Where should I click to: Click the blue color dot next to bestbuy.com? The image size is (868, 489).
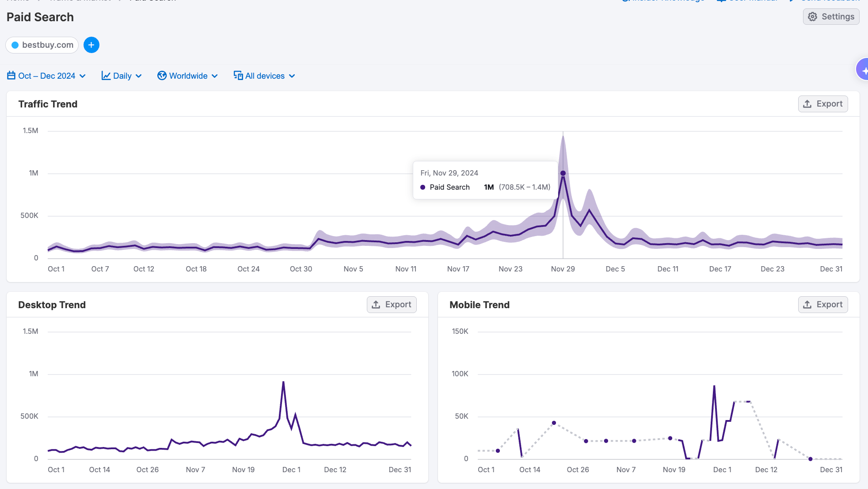[x=15, y=45]
